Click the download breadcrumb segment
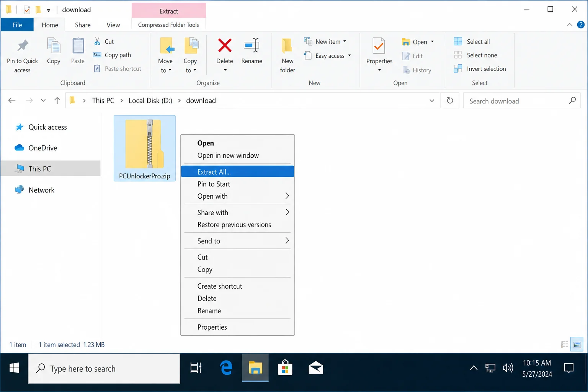This screenshot has width=588, height=392. click(201, 101)
